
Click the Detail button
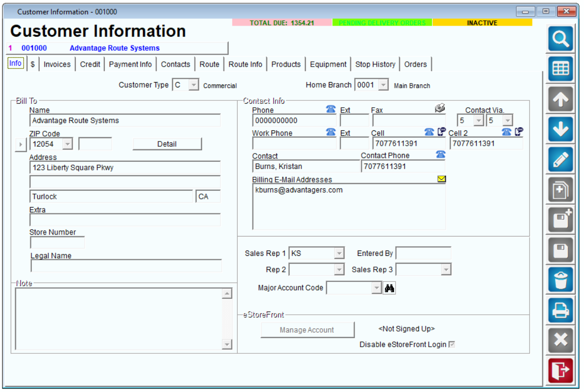point(167,144)
